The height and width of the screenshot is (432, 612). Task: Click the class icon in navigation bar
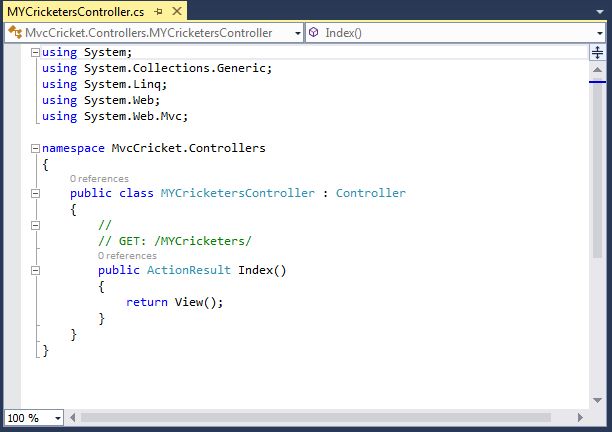point(15,32)
